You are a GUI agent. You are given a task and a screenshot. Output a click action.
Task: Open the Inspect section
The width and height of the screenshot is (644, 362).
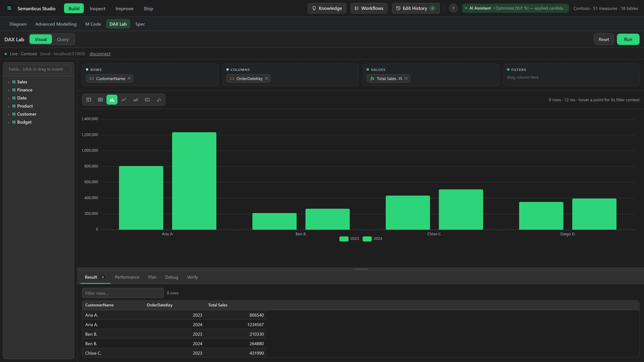click(98, 8)
